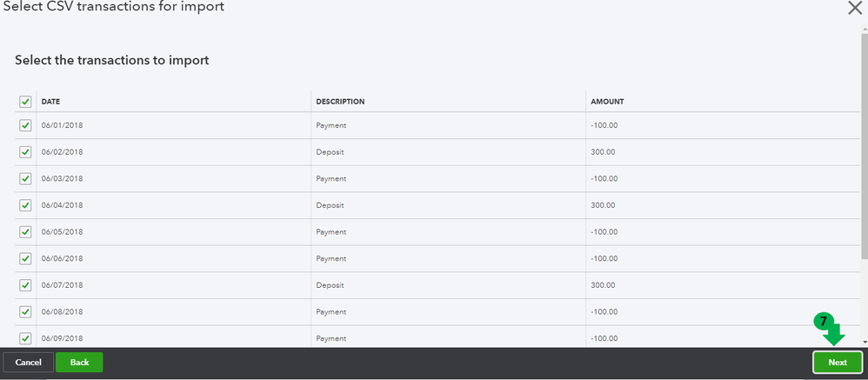Uncheck the 06/04/2018 Deposit transaction
The height and width of the screenshot is (380, 868).
click(25, 205)
